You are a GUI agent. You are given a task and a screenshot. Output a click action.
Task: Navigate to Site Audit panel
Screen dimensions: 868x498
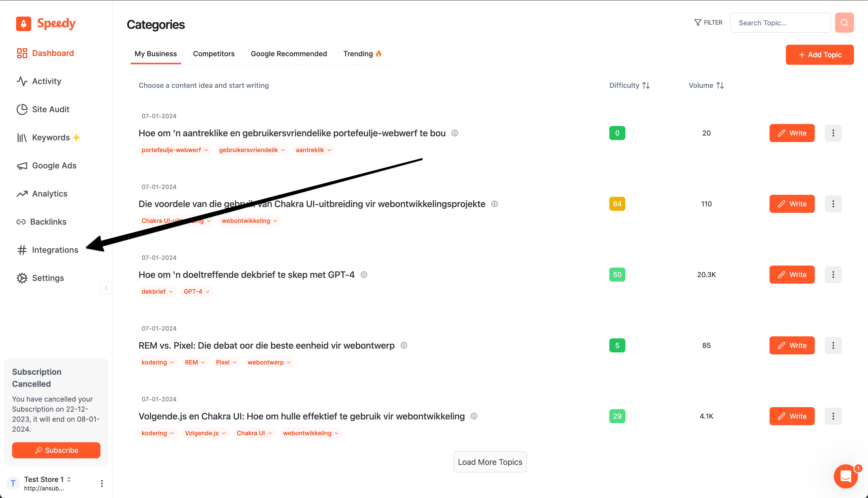click(x=51, y=109)
